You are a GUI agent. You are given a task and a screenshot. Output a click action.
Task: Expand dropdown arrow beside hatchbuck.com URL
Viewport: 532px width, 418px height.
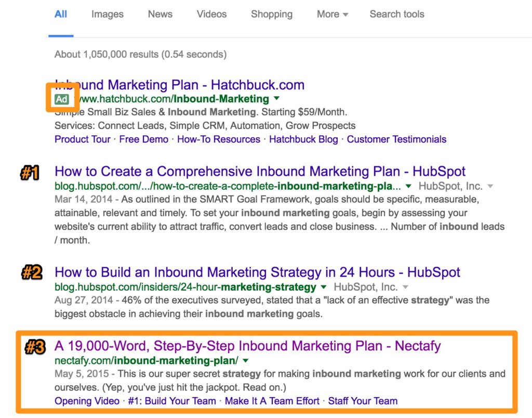pos(277,98)
